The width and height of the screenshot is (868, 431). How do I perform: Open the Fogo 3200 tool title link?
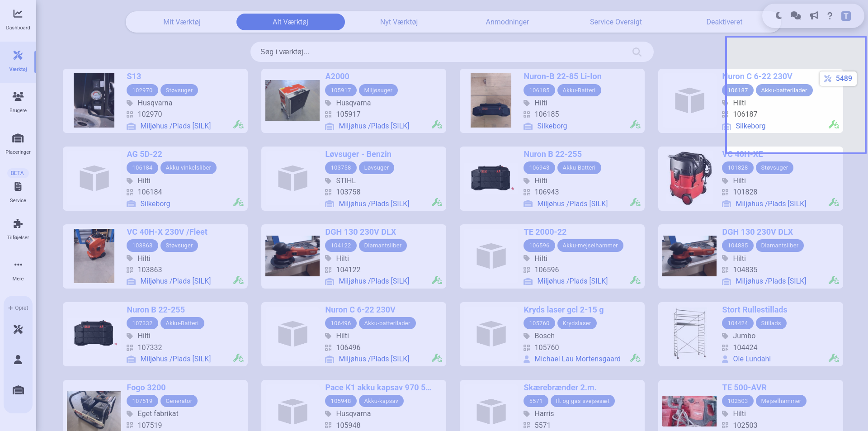[146, 388]
